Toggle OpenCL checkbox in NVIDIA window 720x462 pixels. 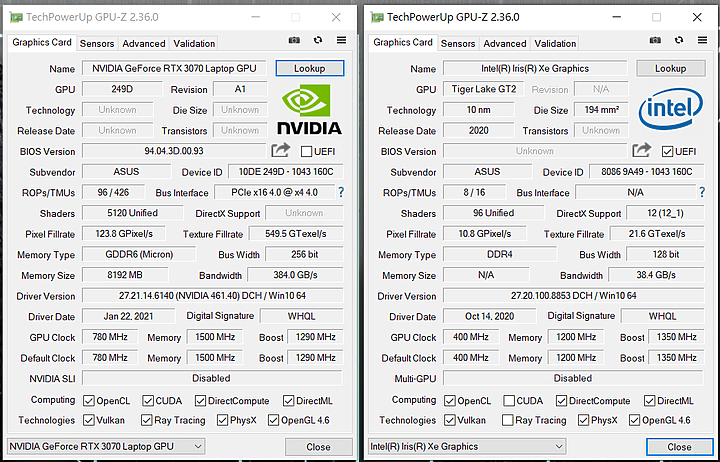point(89,401)
